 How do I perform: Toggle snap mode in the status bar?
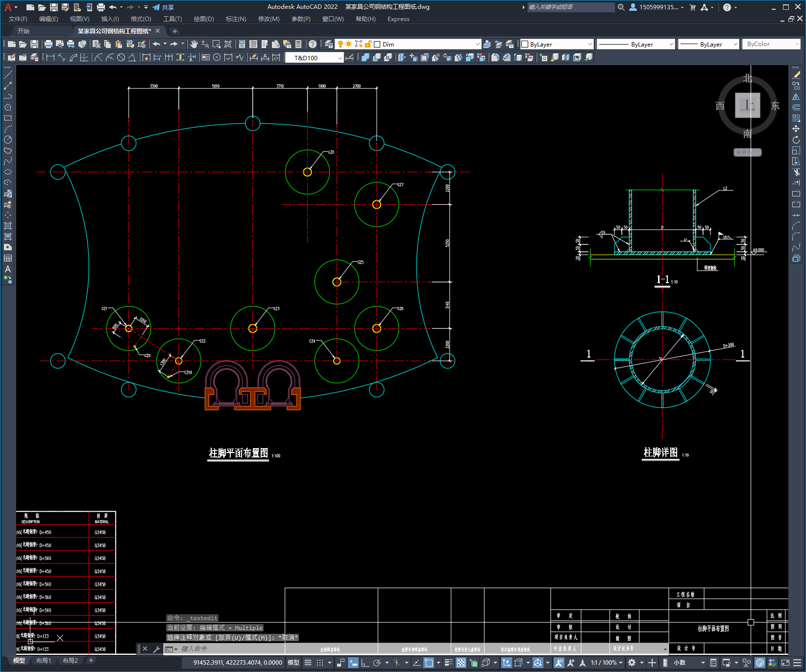(320, 663)
